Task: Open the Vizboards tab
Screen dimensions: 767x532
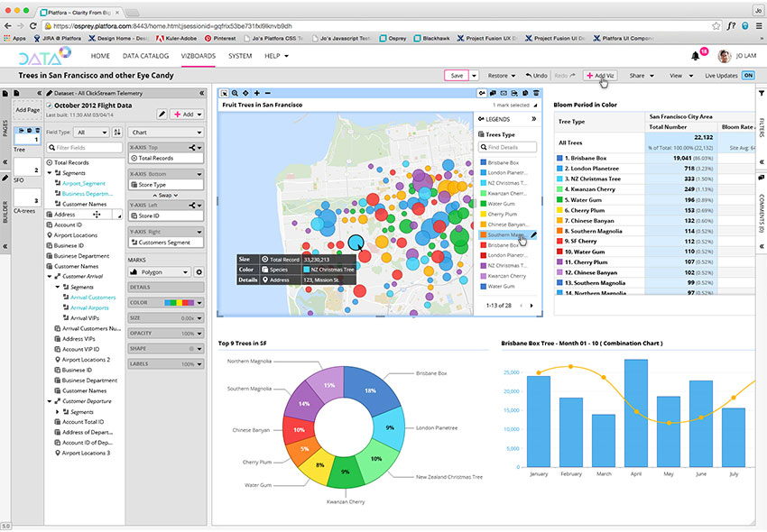Action: (198, 56)
